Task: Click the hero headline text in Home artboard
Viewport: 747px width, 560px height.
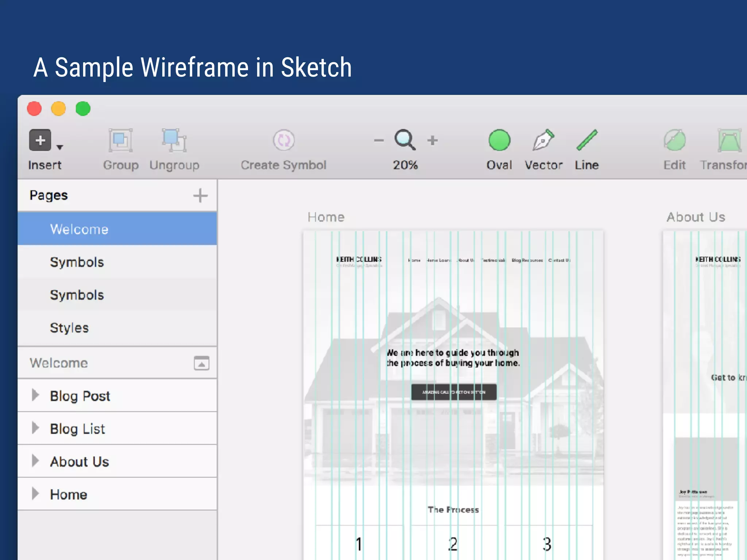Action: (453, 358)
